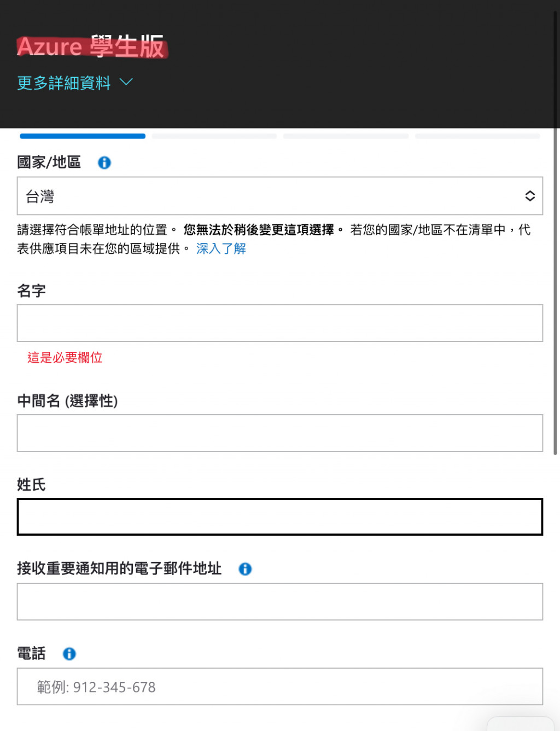This screenshot has height=731, width=560.
Task: Click the Azure 學生版 heading
Action: click(x=92, y=47)
